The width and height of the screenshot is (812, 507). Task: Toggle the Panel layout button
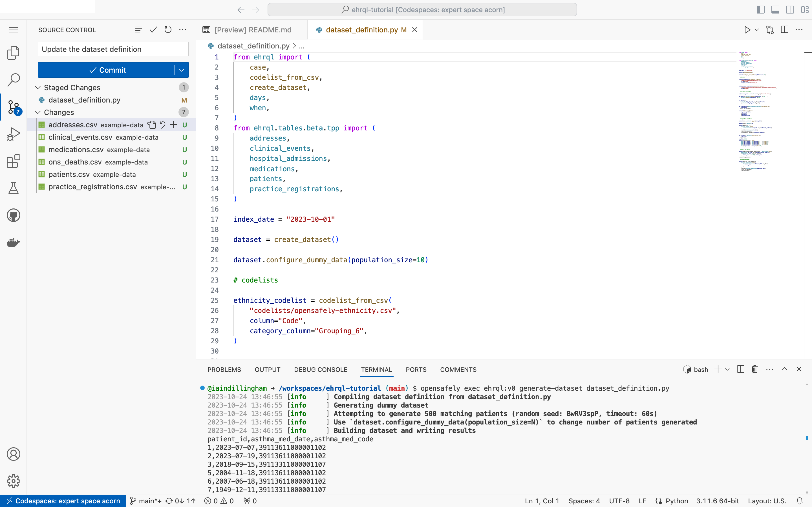coord(775,9)
